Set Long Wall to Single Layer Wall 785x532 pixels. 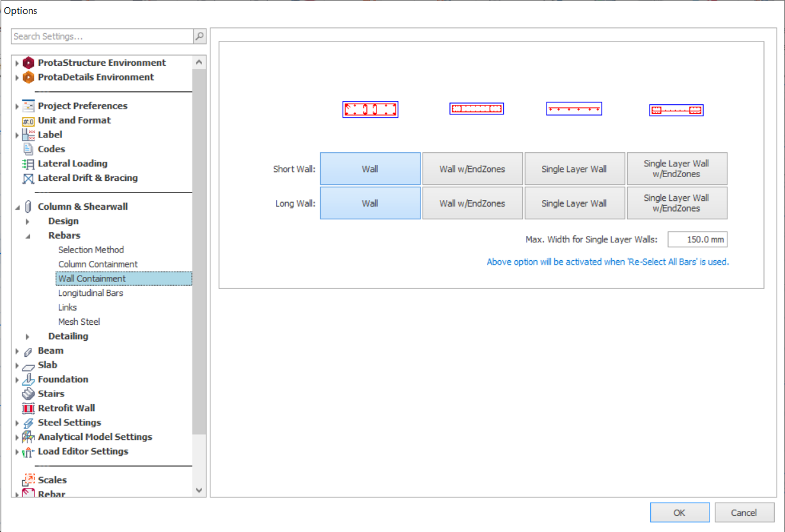point(574,203)
